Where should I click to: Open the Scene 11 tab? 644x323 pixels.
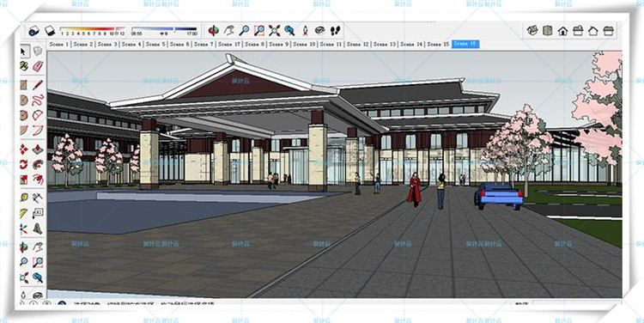331,44
